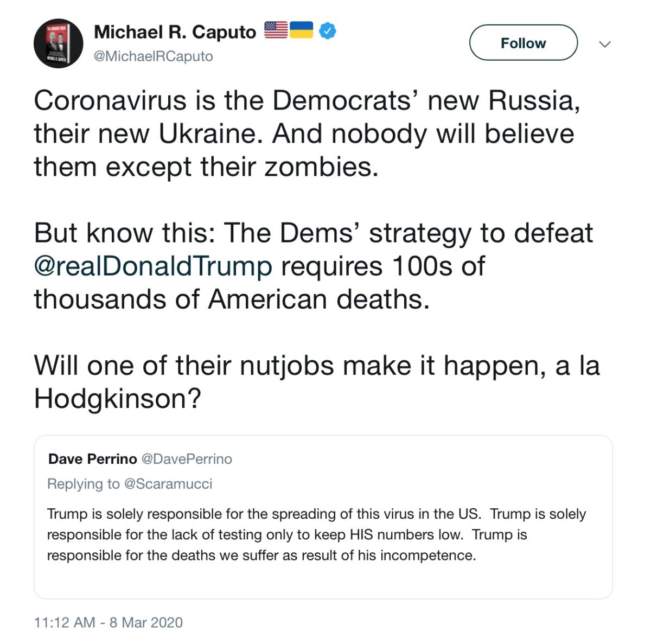Click the "Will one of their nutjobs" paragraph
Viewport: 651px width, 644px height.
[x=316, y=381]
